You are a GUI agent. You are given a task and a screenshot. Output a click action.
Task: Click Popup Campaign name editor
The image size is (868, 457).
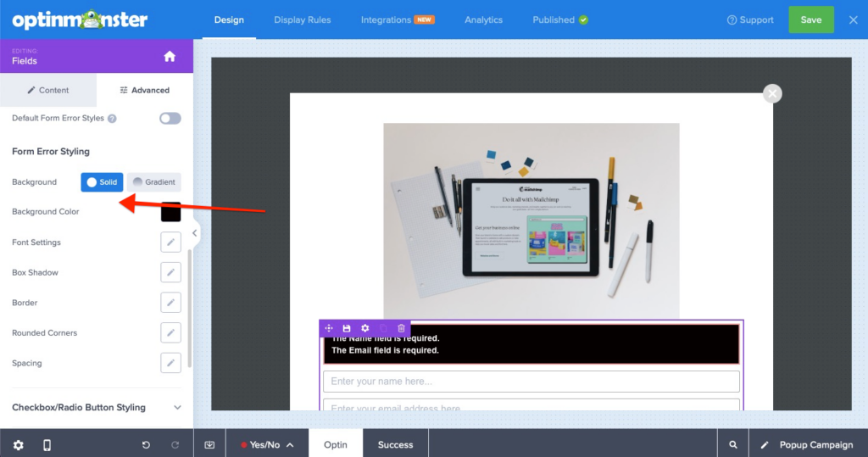pyautogui.click(x=808, y=445)
